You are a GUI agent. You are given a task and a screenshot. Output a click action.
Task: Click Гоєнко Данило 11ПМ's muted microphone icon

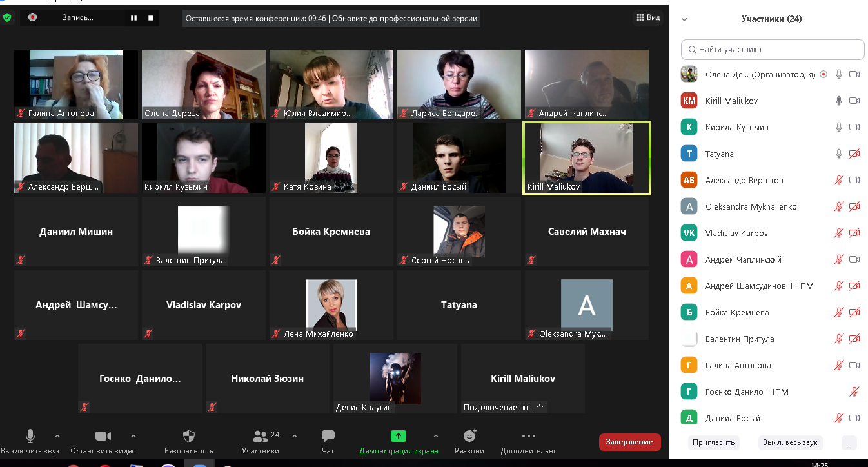pyautogui.click(x=854, y=392)
